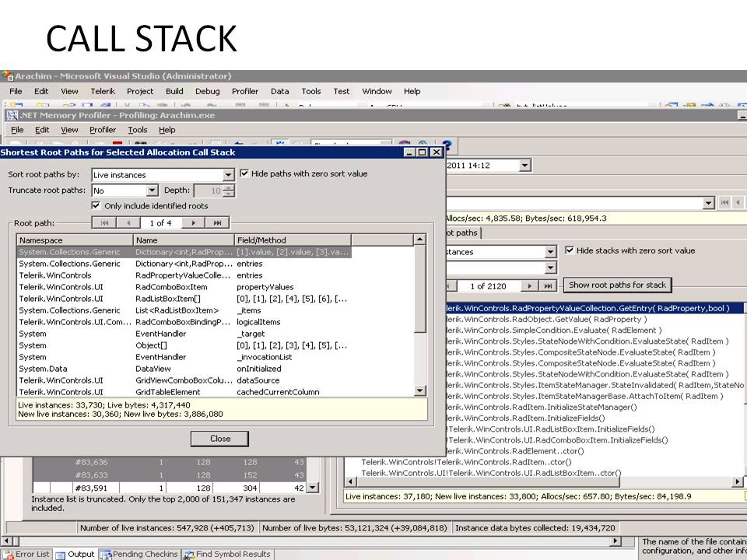Image resolution: width=747 pixels, height=560 pixels.
Task: Open Output panel tab
Action: 75,555
